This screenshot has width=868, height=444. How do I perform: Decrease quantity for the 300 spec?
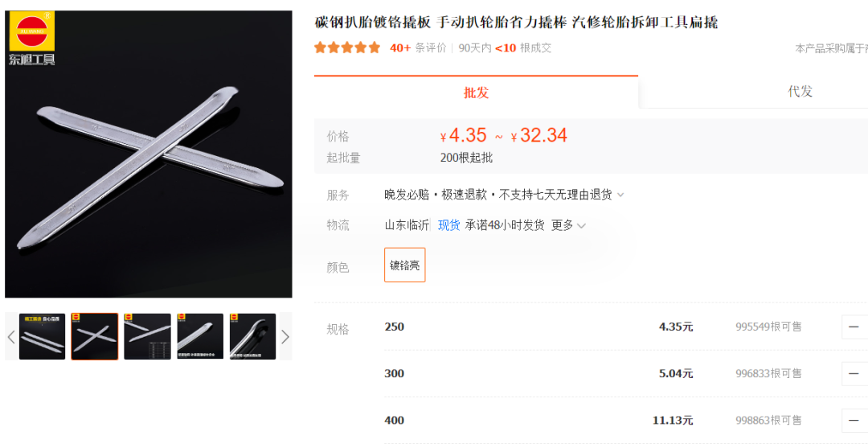point(854,373)
